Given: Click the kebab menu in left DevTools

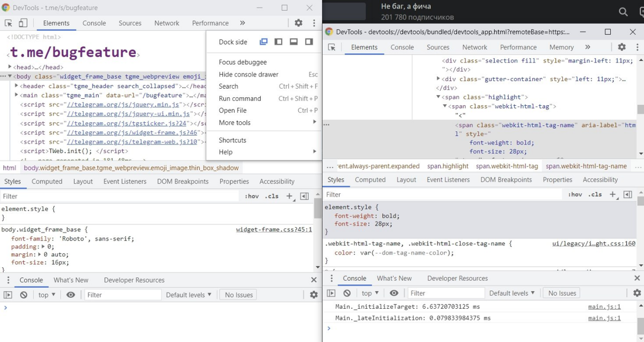Looking at the screenshot, I should coord(314,23).
